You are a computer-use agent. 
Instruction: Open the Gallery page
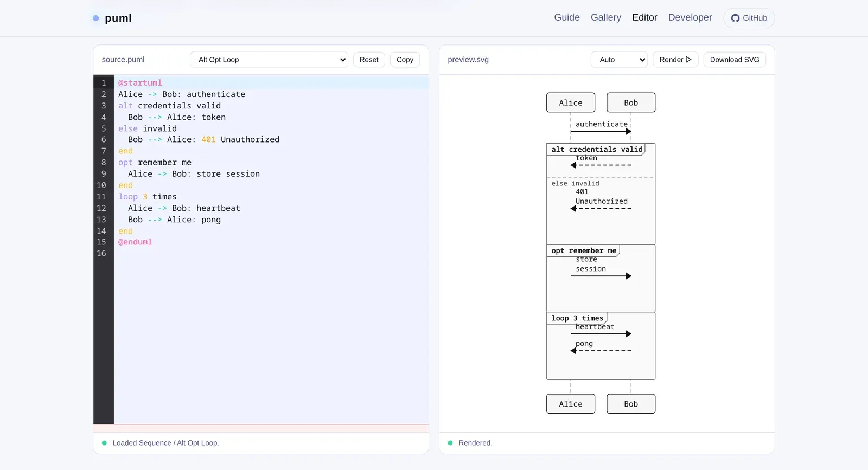coord(606,17)
